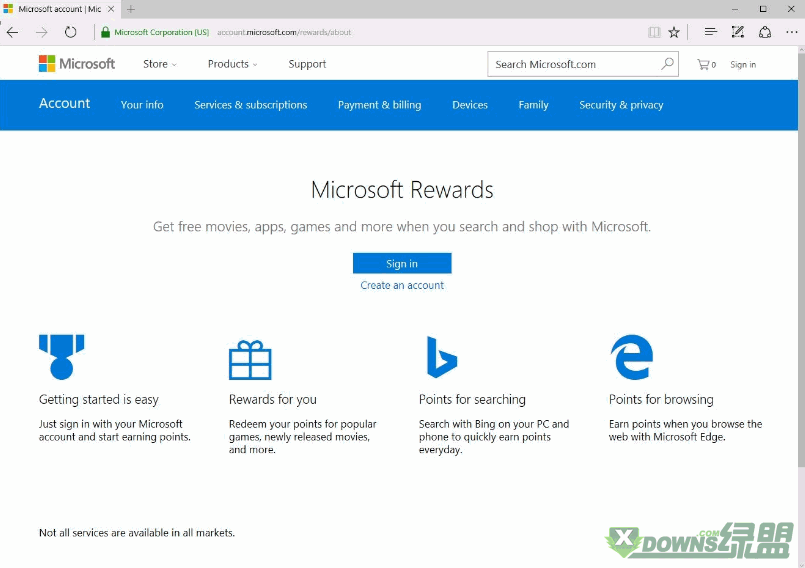Click Points for searching heading
The height and width of the screenshot is (568, 805).
point(472,400)
